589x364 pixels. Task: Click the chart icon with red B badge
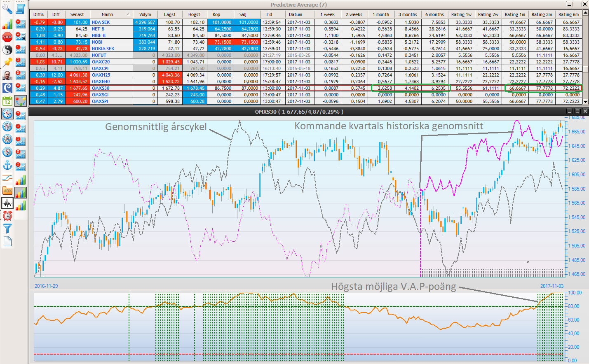coord(20,75)
